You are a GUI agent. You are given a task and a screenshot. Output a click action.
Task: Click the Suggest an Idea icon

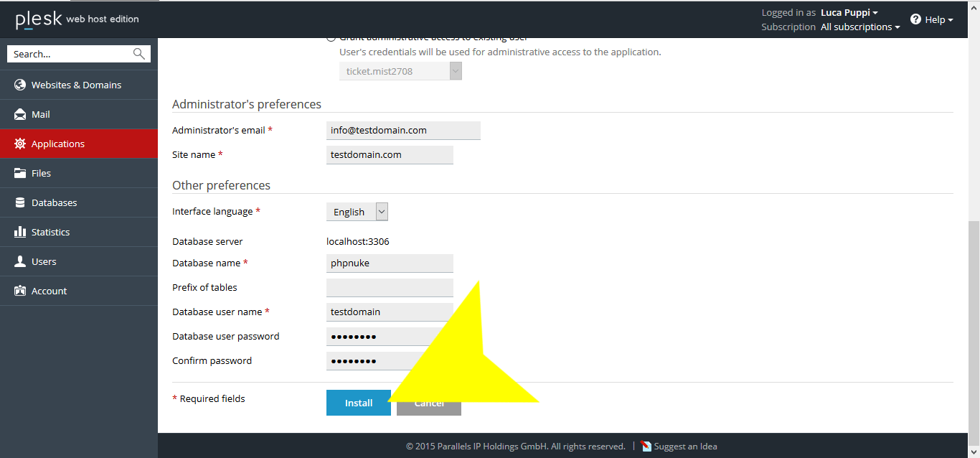click(x=646, y=446)
